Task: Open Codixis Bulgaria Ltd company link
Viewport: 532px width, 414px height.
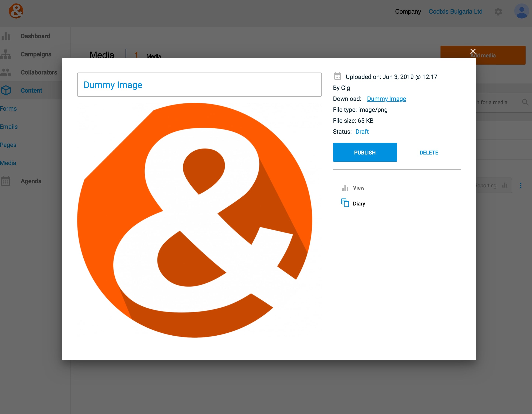Action: point(455,12)
